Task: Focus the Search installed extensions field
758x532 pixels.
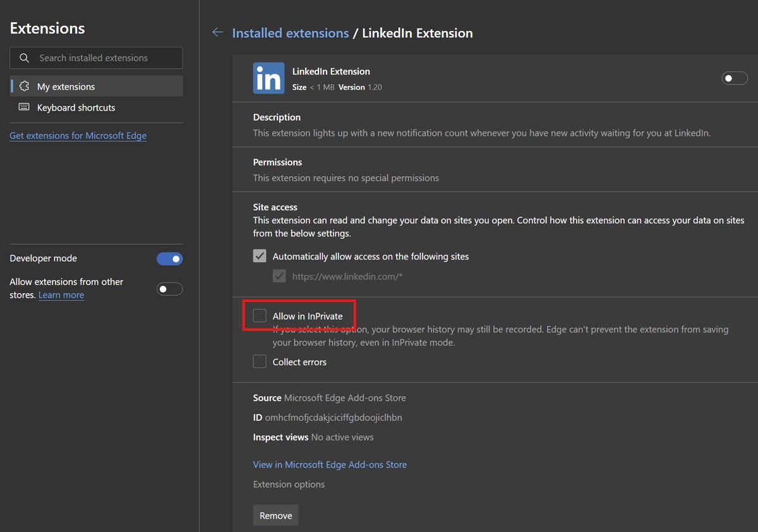Action: pyautogui.click(x=96, y=58)
